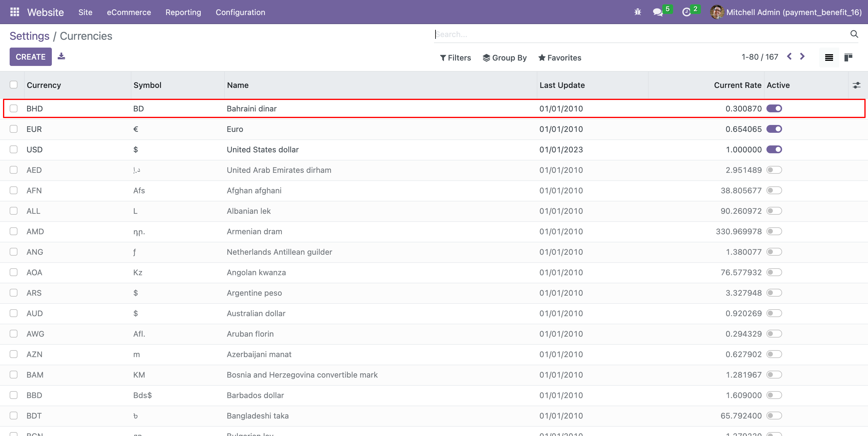Open the United States dollar row
Screen dimensions: 868x436
(434, 149)
